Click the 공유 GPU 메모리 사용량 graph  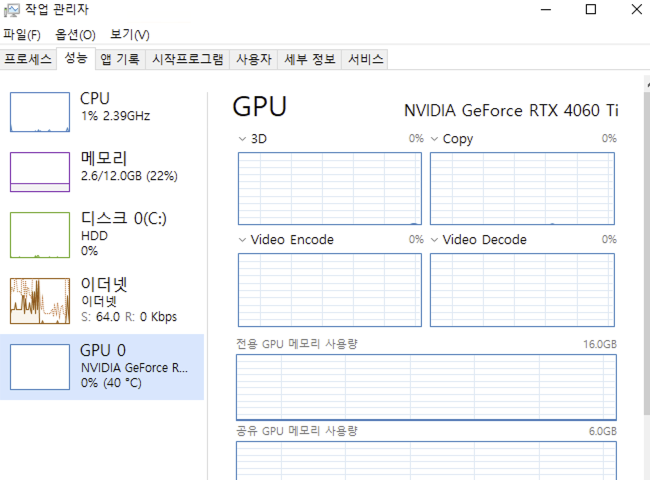pyautogui.click(x=427, y=461)
